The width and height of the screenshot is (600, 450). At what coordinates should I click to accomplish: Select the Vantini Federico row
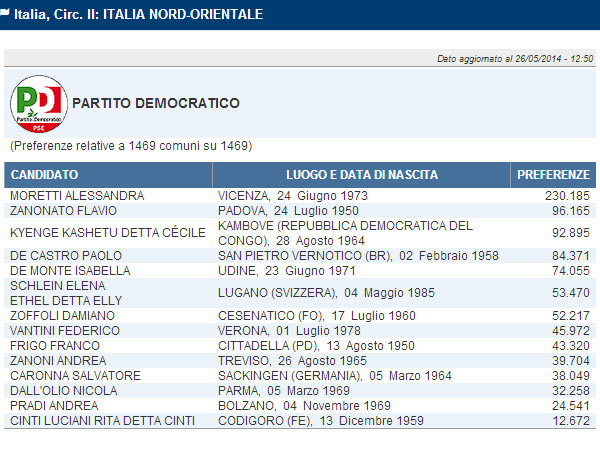[x=62, y=330]
